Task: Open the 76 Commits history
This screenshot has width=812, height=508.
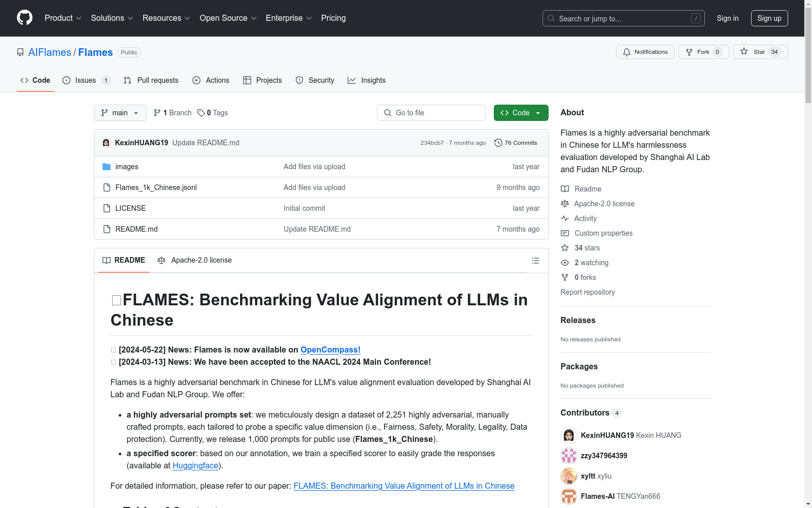Action: click(x=516, y=143)
